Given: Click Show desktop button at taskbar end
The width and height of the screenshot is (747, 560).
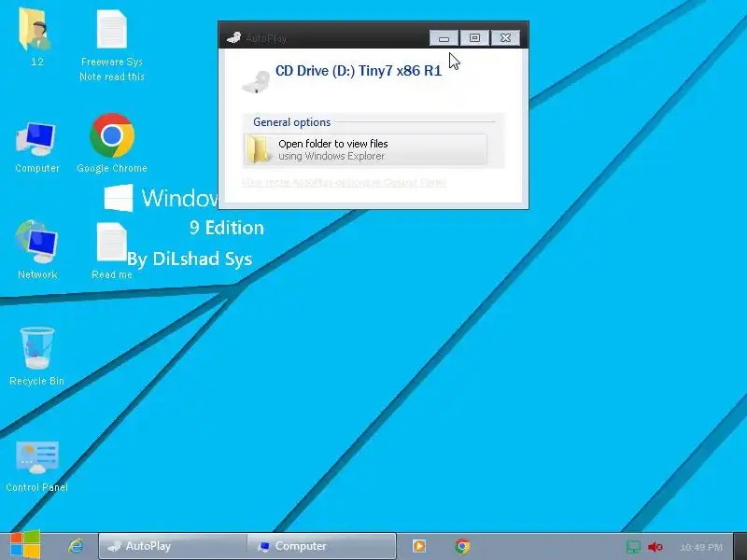Looking at the screenshot, I should (740, 546).
